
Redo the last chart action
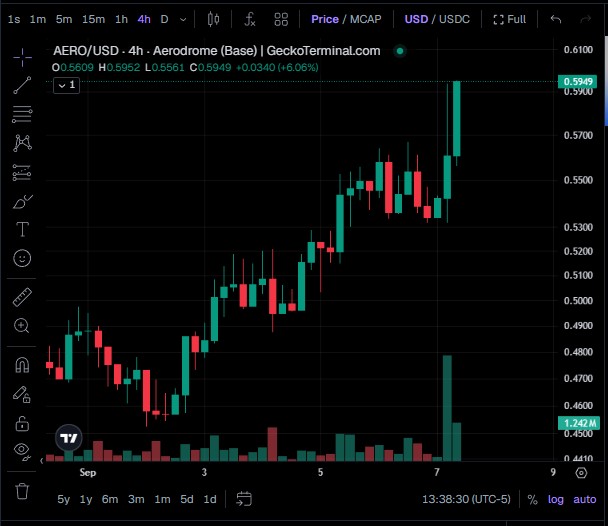586,19
